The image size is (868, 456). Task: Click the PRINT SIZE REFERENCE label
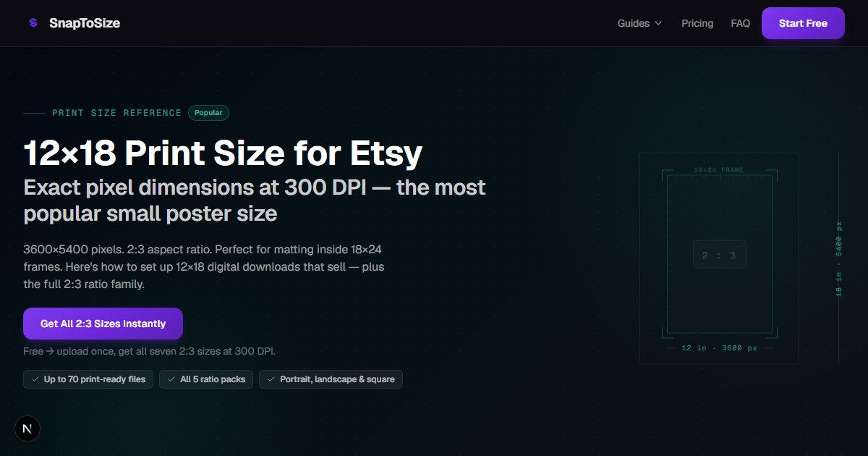pyautogui.click(x=117, y=113)
